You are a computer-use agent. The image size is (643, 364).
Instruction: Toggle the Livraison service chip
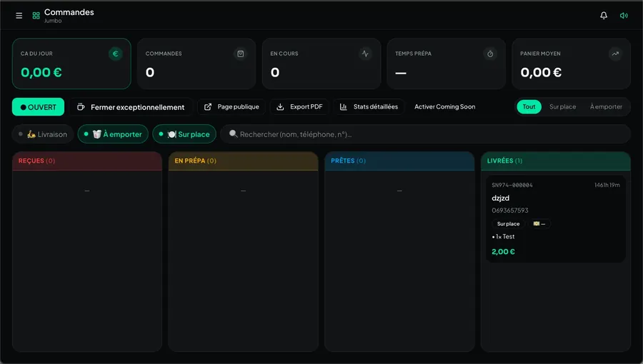click(x=43, y=134)
